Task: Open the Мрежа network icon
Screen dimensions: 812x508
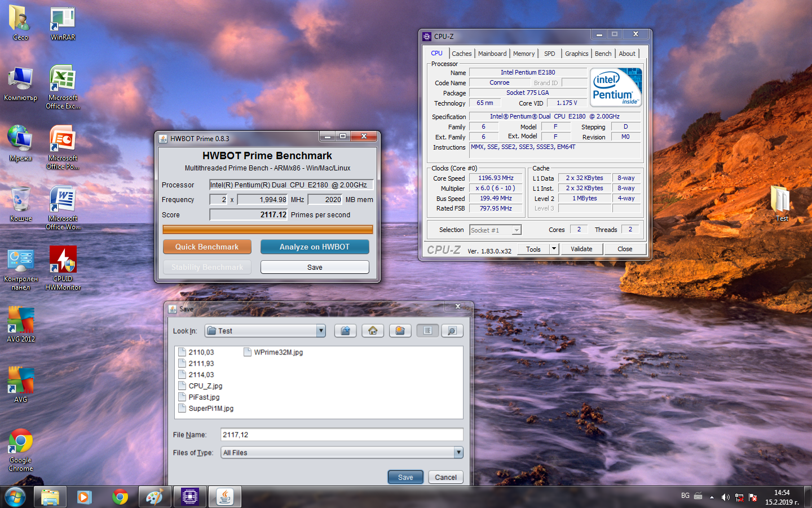Action: click(20, 144)
